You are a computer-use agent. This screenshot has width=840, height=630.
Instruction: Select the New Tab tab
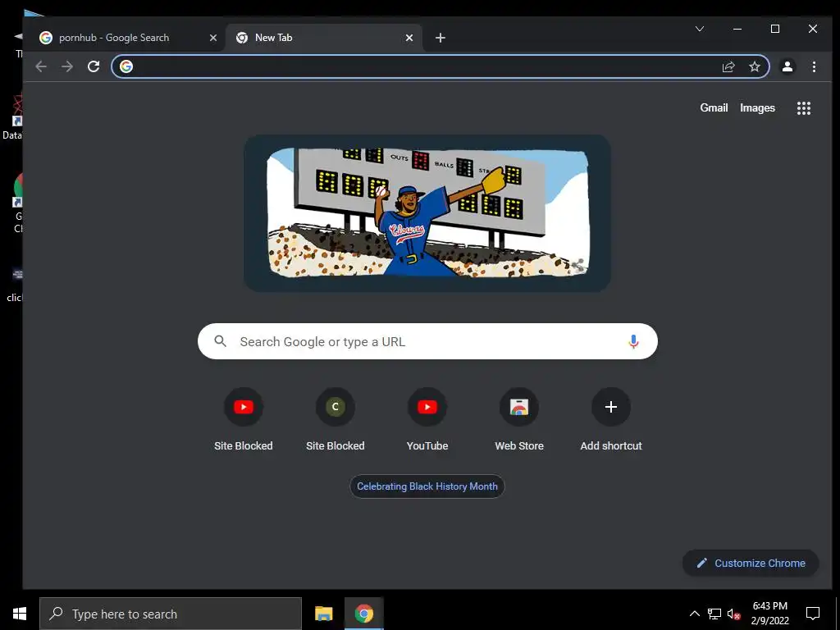coord(323,38)
